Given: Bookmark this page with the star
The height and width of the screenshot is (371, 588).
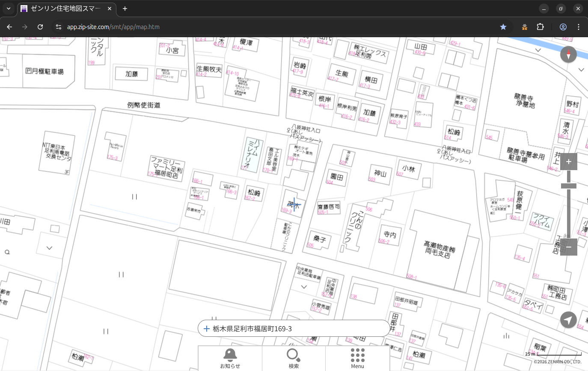Looking at the screenshot, I should 503,27.
